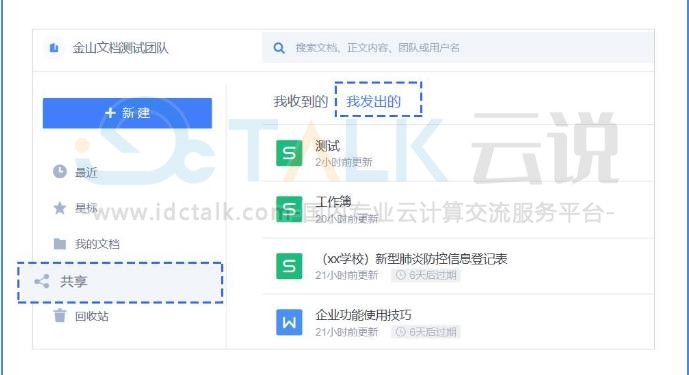
Task: Open 我的文档 in the sidebar
Action: click(x=97, y=244)
